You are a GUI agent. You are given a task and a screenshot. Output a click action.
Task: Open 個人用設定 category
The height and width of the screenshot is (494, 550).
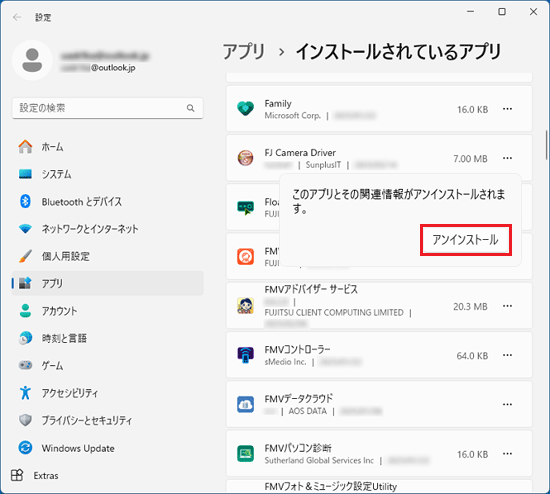point(107,256)
